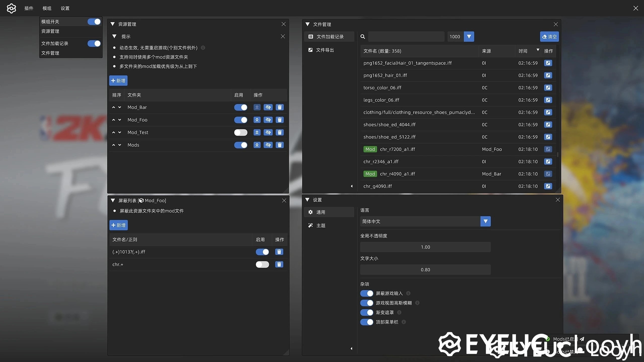The width and height of the screenshot is (644, 362).
Task: Enable the Mod_Test folder toggle
Action: click(x=240, y=132)
